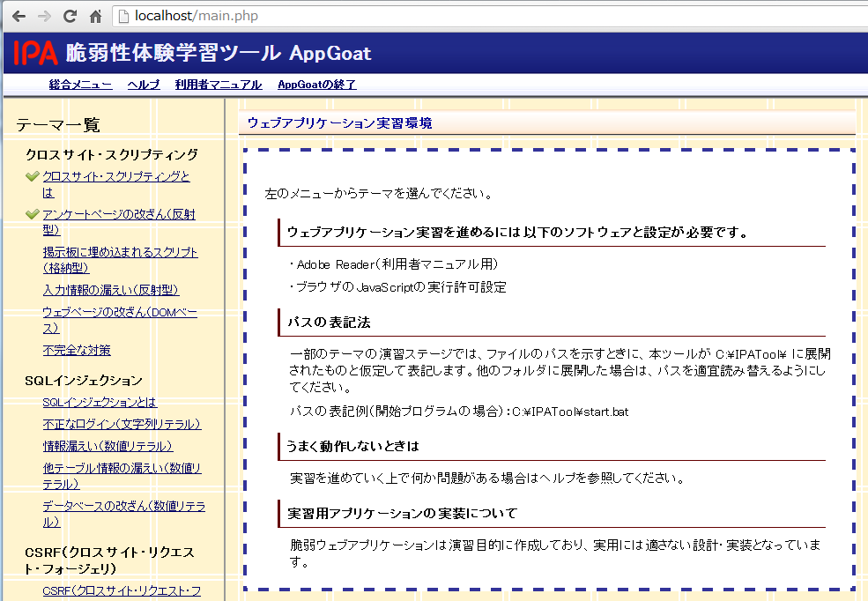The width and height of the screenshot is (868, 601).
Task: Click ウェブアプリケーション実習を進めるには heading
Action: click(x=517, y=233)
